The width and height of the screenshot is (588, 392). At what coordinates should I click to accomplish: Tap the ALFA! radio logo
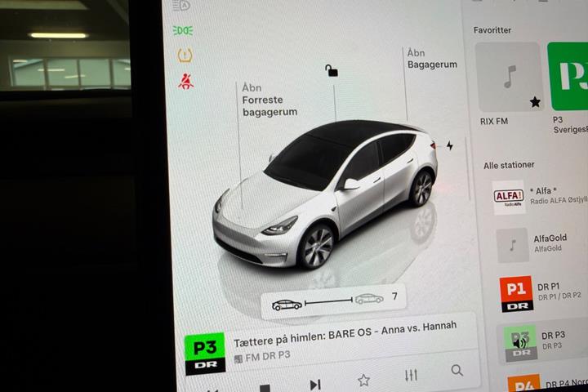tap(509, 197)
